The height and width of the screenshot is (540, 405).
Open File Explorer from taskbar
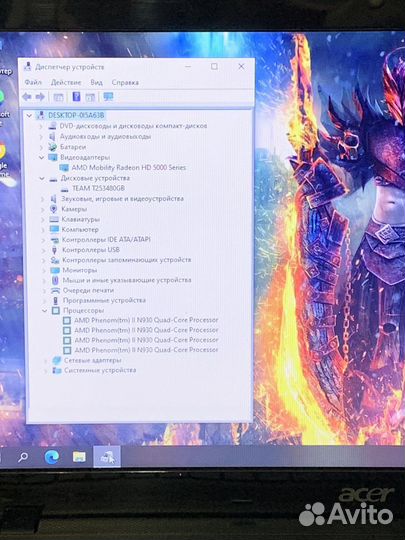79,457
